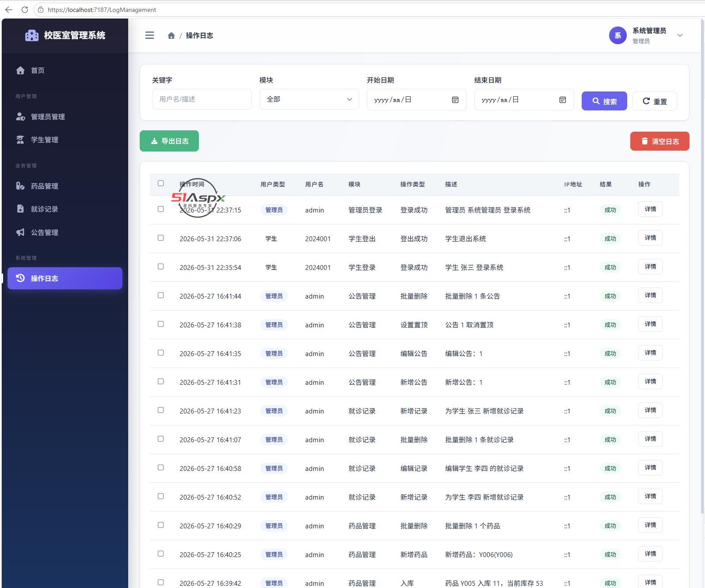Check the row for 2026-05-27 16:41:07

(x=161, y=439)
